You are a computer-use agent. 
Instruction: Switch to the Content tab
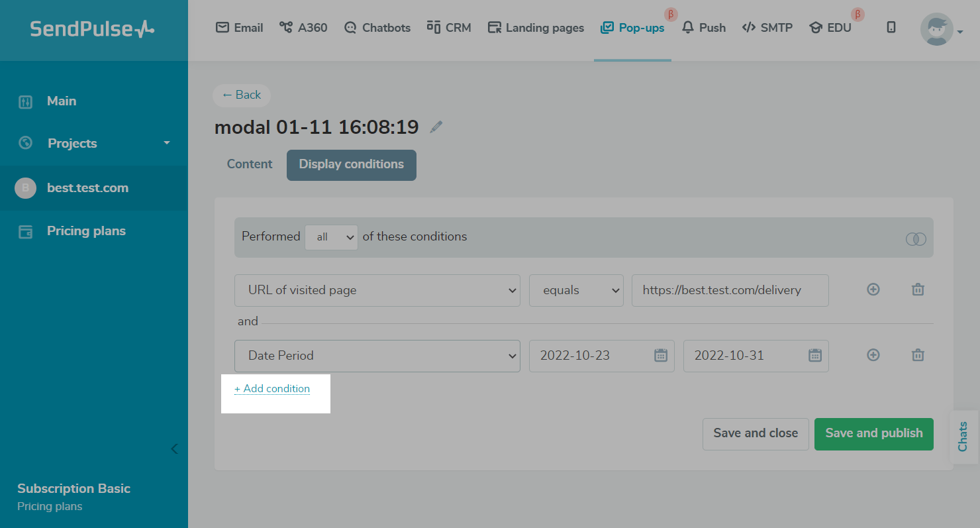tap(250, 164)
